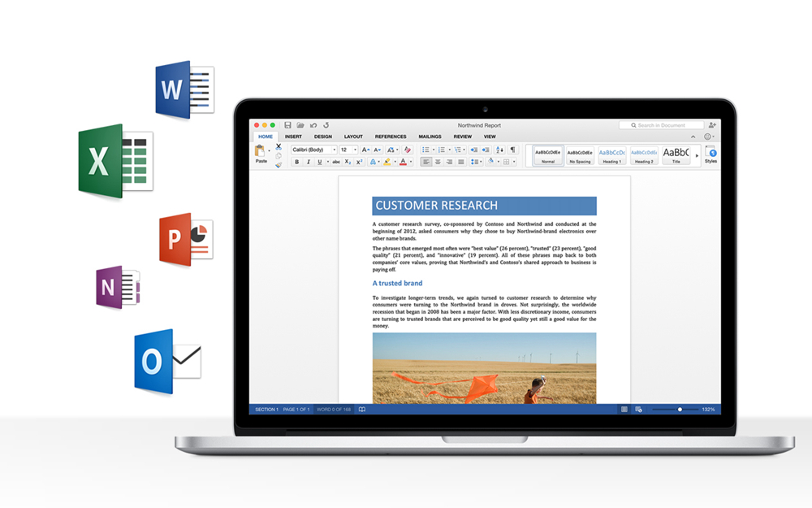812x508 pixels.
Task: Increase font size with the grow font icon
Action: [x=365, y=150]
